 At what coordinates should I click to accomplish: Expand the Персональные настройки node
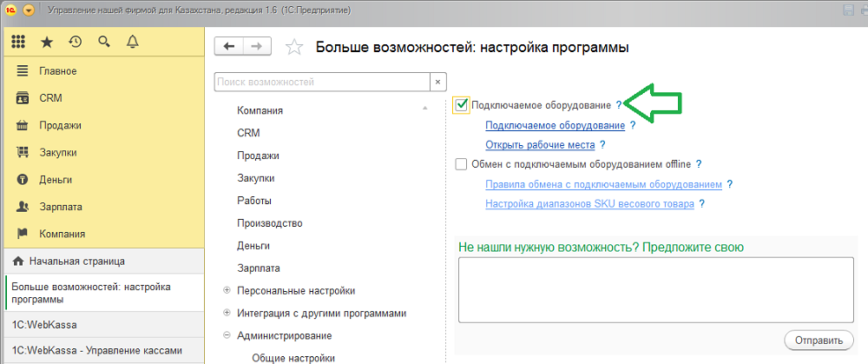[227, 290]
